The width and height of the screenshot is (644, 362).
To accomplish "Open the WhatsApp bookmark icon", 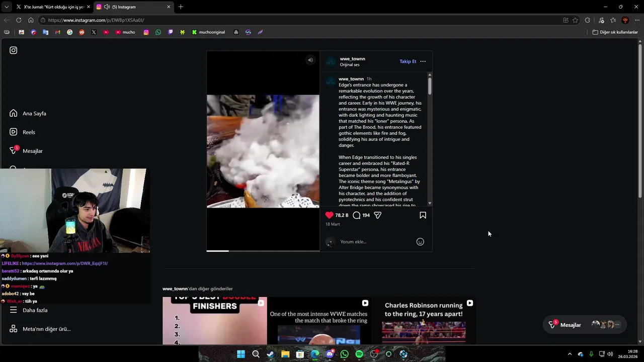I will (158, 32).
